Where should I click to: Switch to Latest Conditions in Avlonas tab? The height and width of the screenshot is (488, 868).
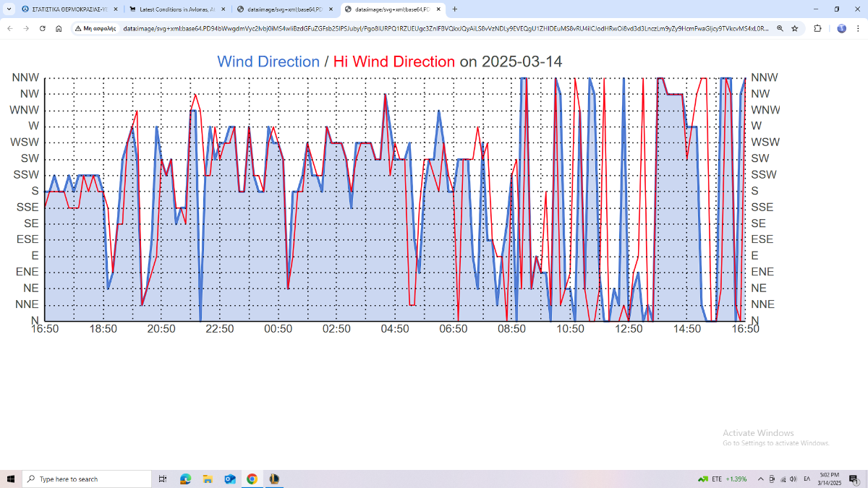[177, 9]
